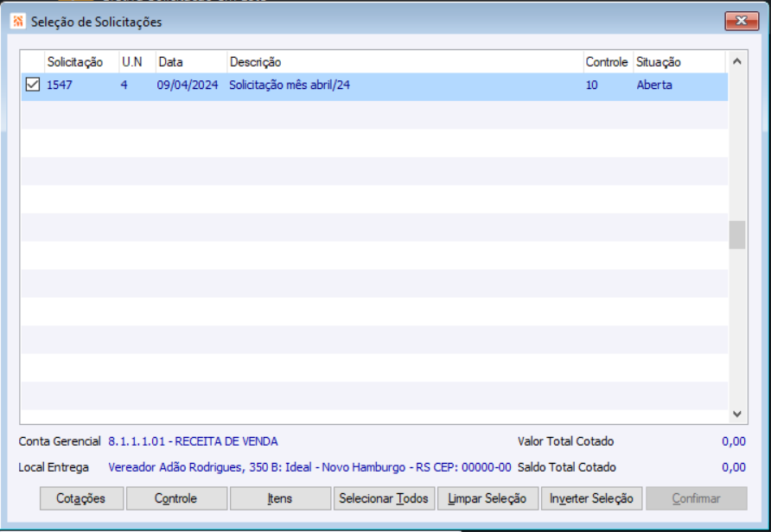Screen dimensions: 771x532
Task: Click the Controle button
Action: [176, 498]
